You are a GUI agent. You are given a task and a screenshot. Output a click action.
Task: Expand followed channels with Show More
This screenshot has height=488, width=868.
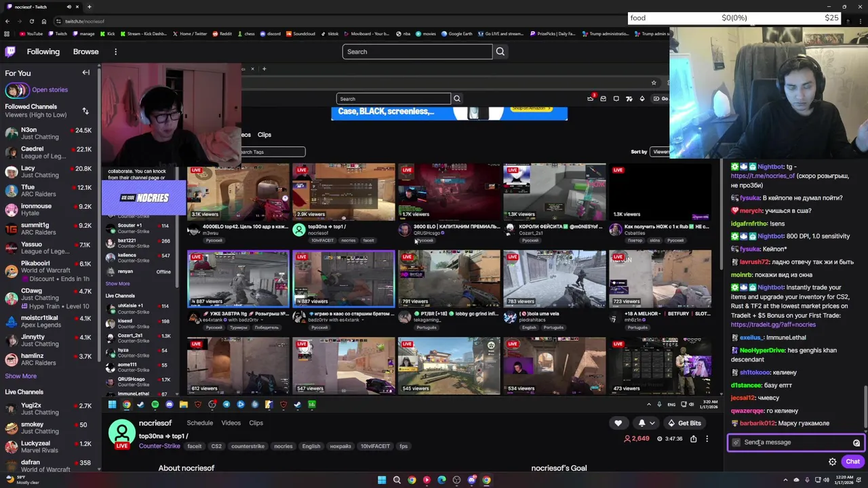(21, 376)
